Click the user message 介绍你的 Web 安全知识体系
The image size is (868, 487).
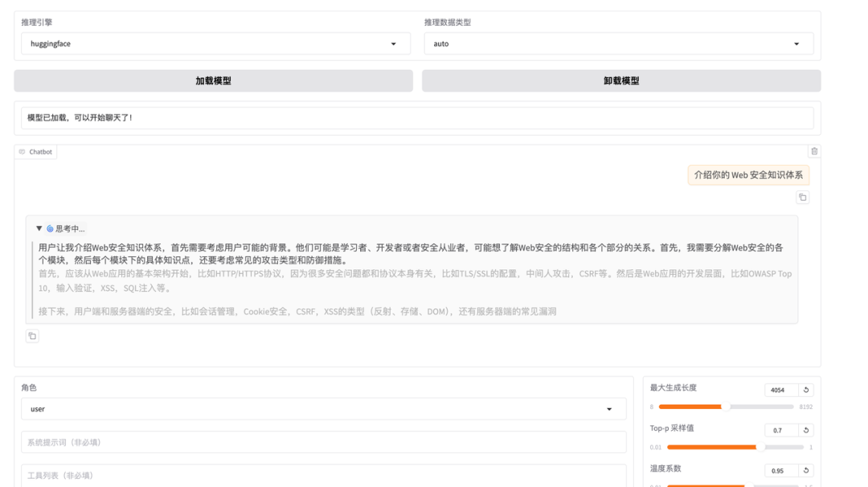coord(748,175)
